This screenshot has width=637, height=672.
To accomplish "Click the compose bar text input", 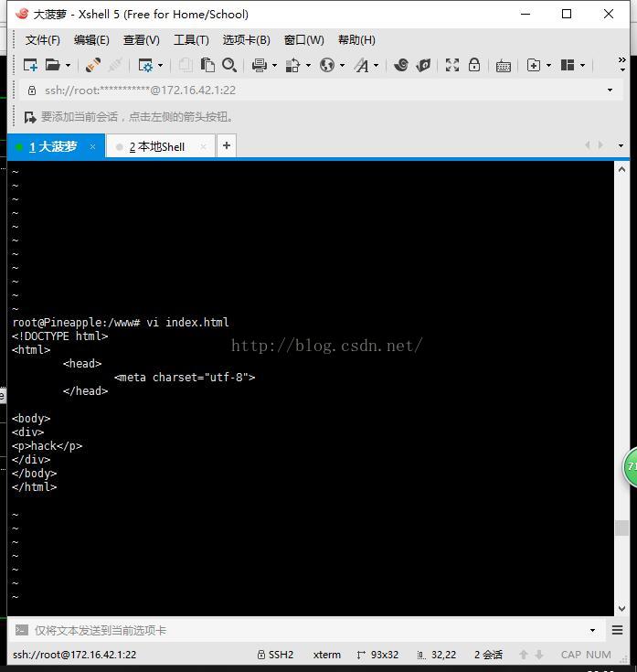I will (x=308, y=630).
